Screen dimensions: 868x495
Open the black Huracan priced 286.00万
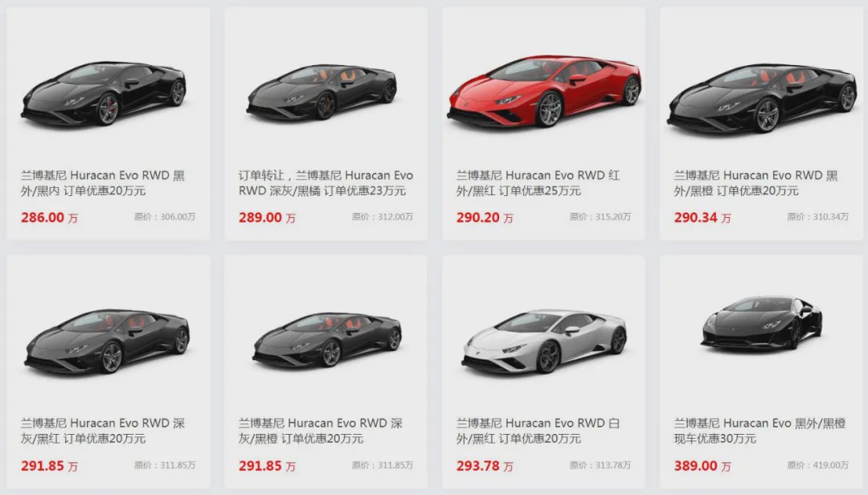104,93
